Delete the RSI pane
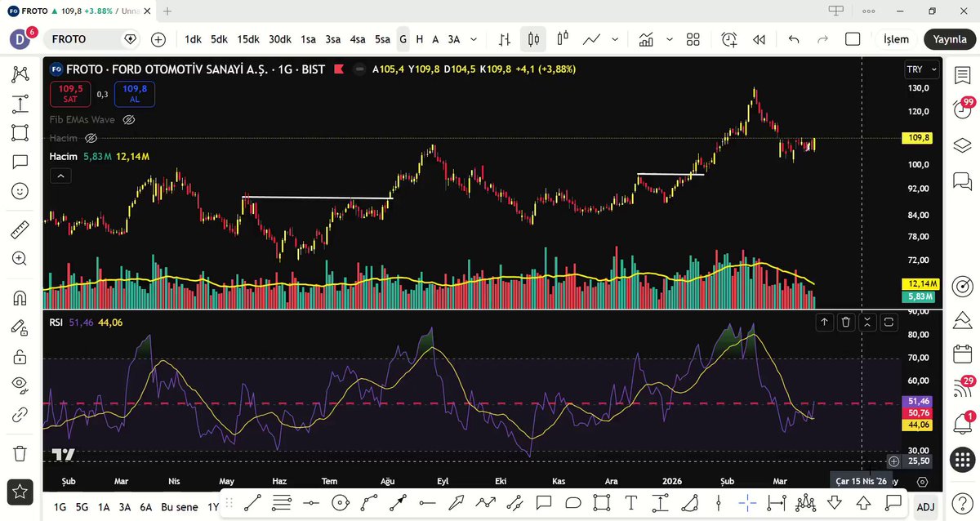This screenshot has height=521, width=980. (x=846, y=323)
